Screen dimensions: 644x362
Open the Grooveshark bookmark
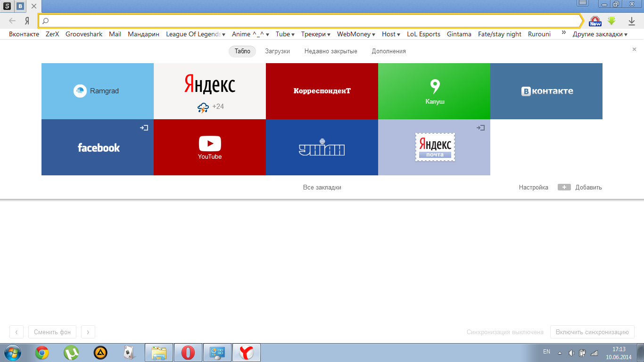coord(84,34)
